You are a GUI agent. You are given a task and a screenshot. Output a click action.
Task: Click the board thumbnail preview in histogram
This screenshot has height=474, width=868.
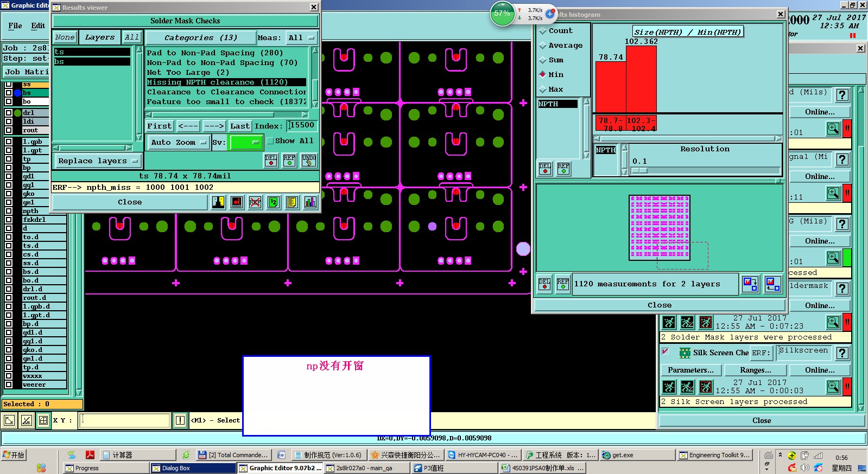(x=660, y=227)
